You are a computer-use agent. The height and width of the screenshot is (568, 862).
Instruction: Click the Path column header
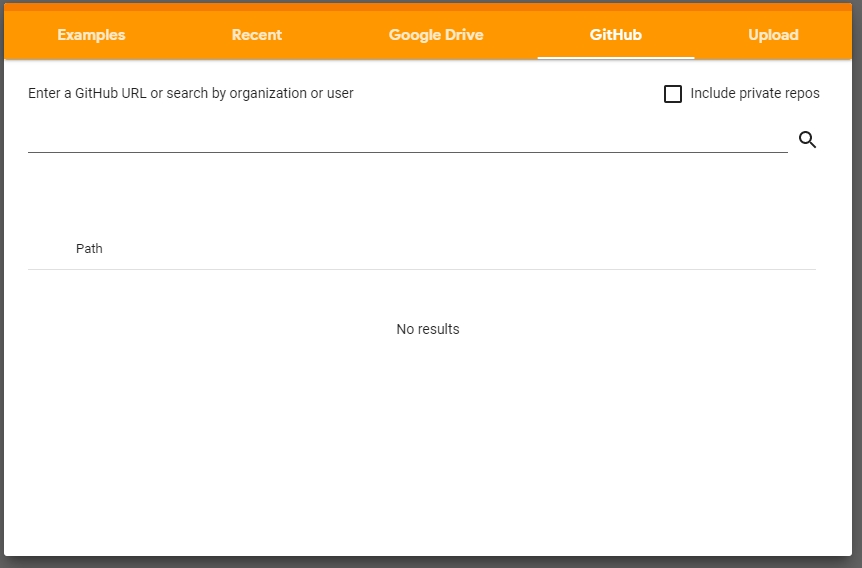[89, 249]
